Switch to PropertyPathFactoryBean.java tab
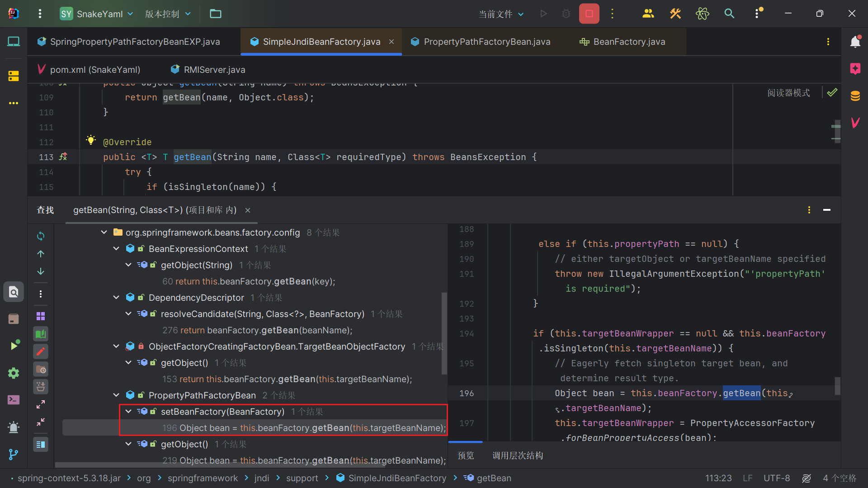 click(x=481, y=42)
